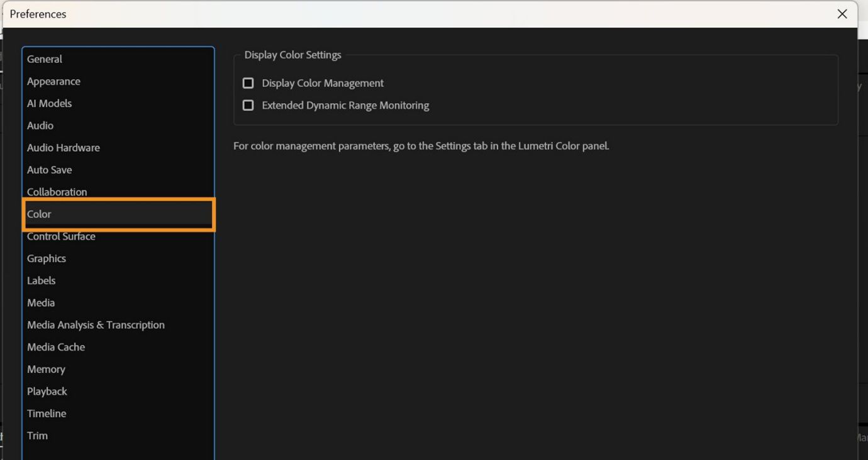Select Labels in the sidebar list
The image size is (868, 460).
(41, 281)
